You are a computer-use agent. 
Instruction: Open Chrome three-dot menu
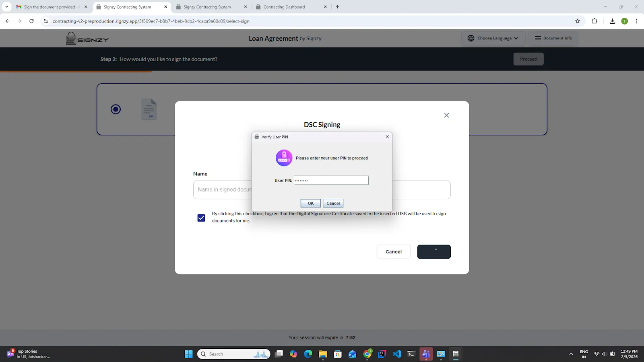[636, 21]
